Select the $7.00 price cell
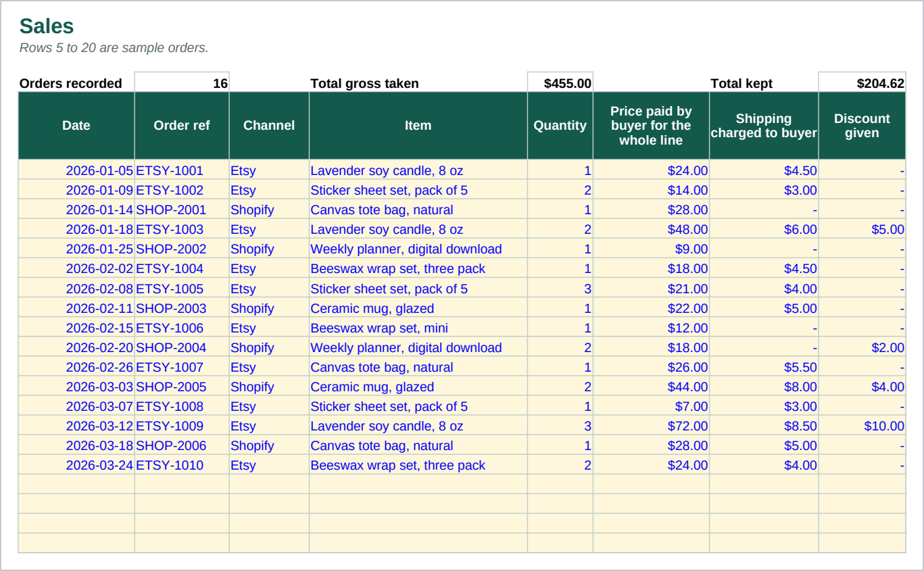The image size is (924, 571). pyautogui.click(x=651, y=406)
